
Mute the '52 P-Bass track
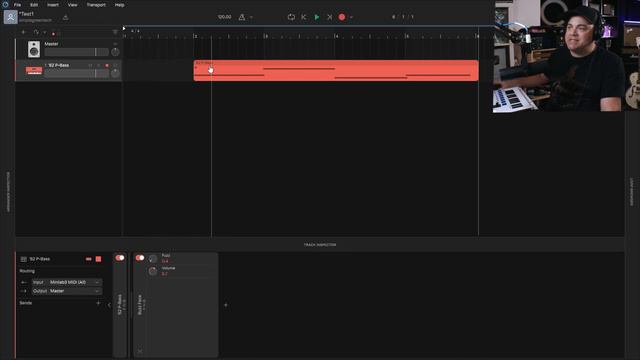pyautogui.click(x=91, y=65)
